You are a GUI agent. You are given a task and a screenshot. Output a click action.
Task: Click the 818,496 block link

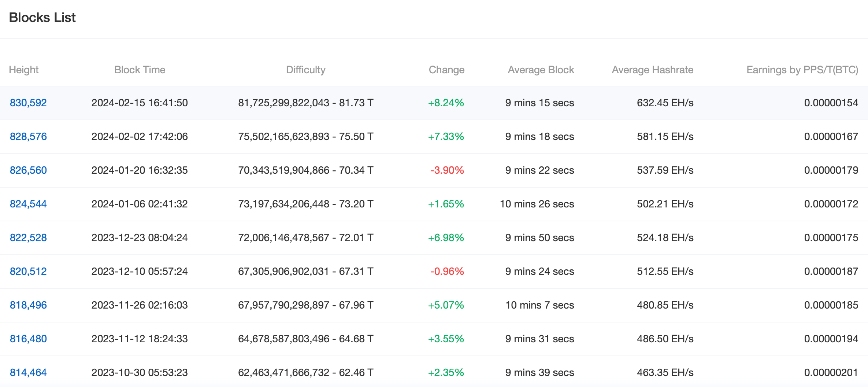(28, 305)
